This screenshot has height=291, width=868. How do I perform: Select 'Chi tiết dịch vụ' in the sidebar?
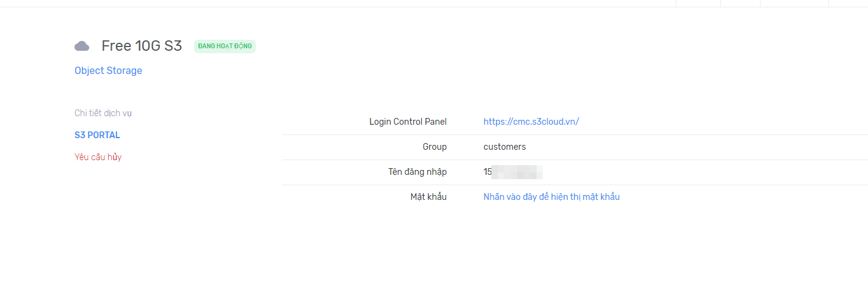click(x=103, y=113)
